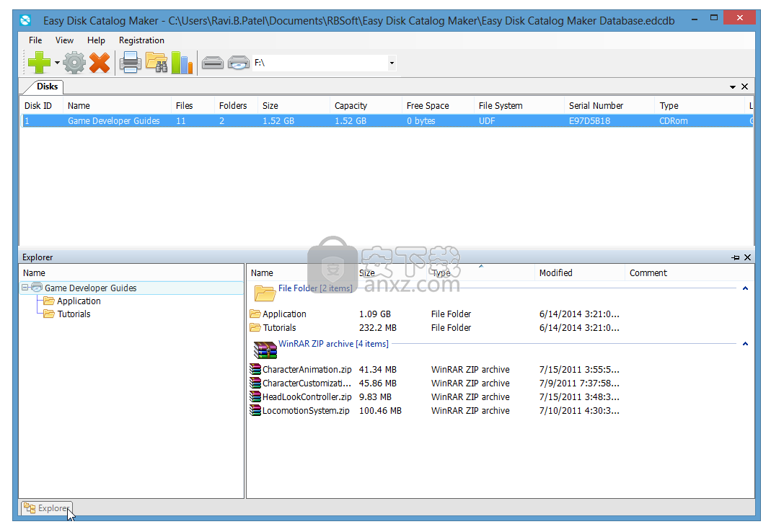Collapse the Game Developer Guides tree node
Image resolution: width=771 pixels, height=532 pixels.
(x=25, y=288)
